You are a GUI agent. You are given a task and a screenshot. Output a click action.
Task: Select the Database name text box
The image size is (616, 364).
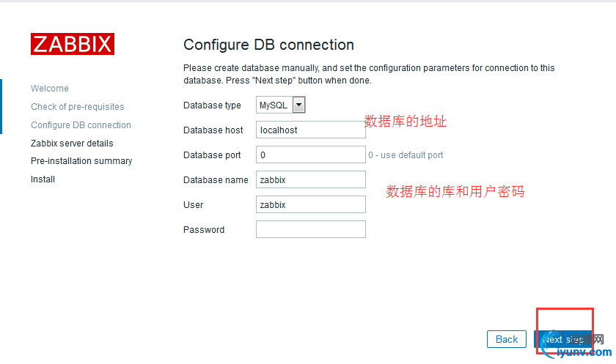point(310,179)
